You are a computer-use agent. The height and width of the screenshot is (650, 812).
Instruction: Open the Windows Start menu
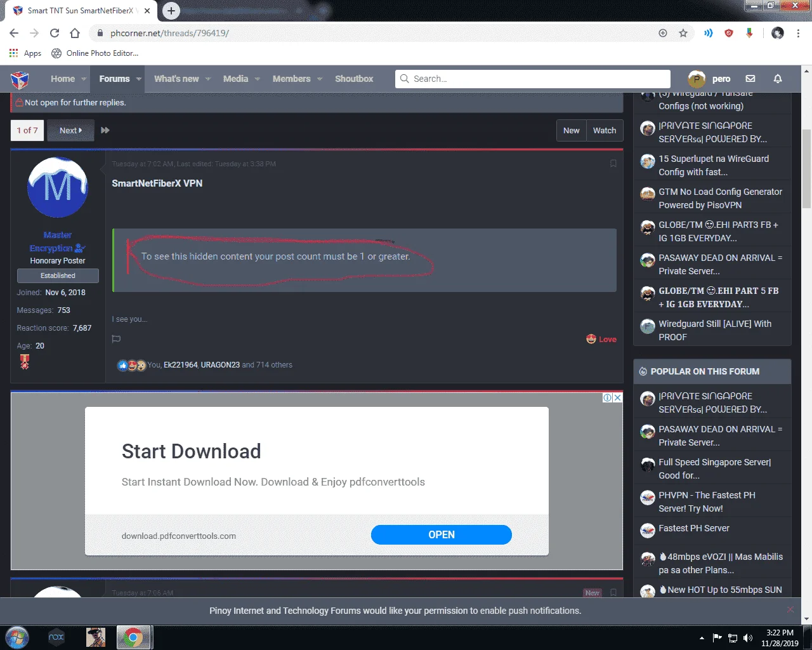tap(17, 637)
